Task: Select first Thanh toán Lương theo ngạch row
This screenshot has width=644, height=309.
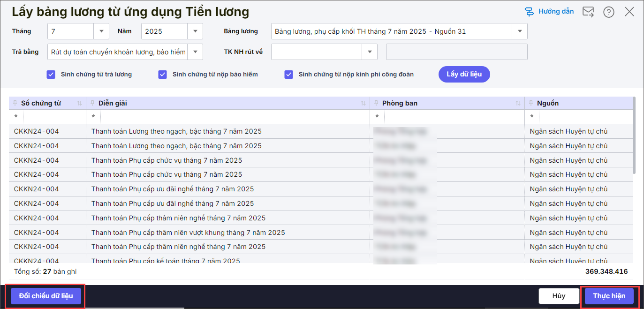Action: click(x=320, y=131)
